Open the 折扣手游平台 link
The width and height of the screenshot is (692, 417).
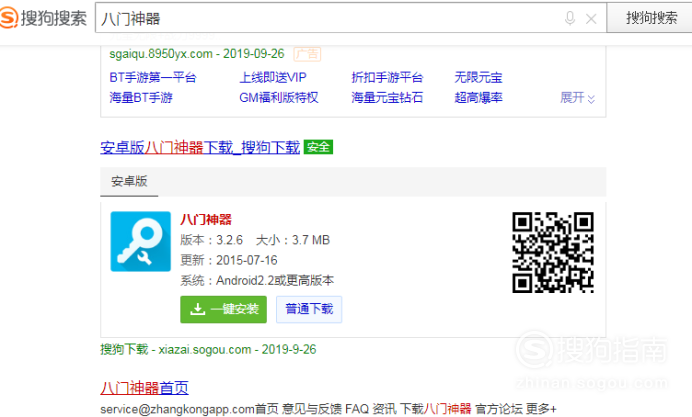[x=387, y=78]
